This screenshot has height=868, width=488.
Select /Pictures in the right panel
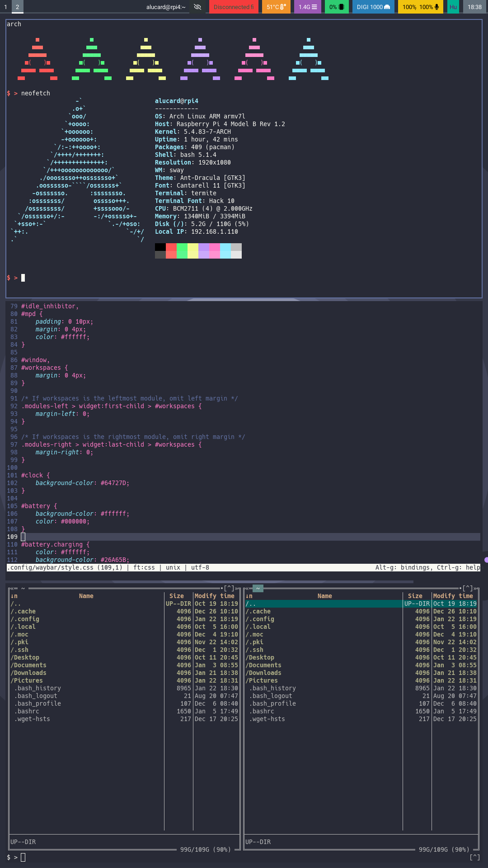point(361,680)
